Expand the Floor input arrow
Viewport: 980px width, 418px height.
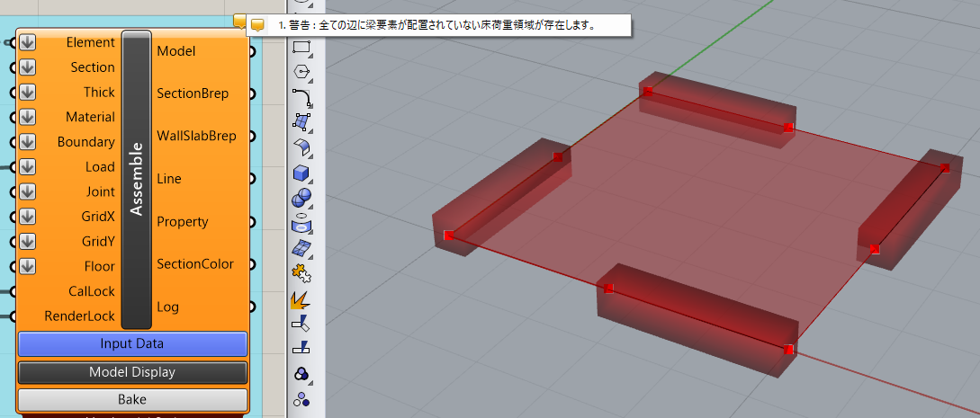(27, 266)
